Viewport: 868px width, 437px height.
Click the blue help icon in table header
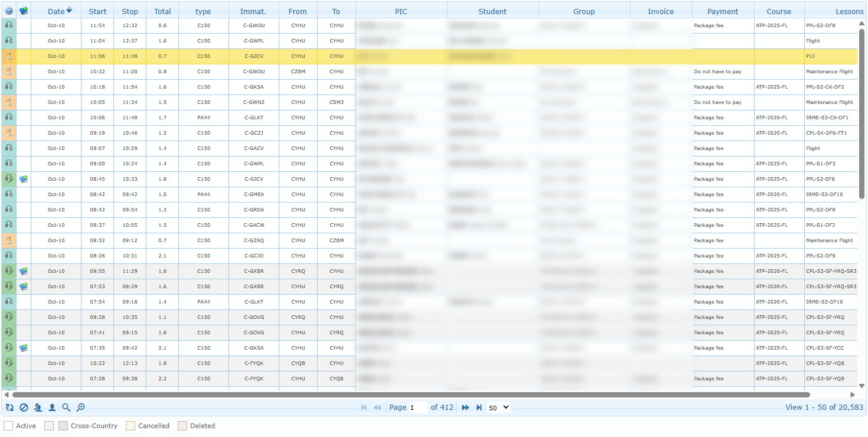[9, 11]
